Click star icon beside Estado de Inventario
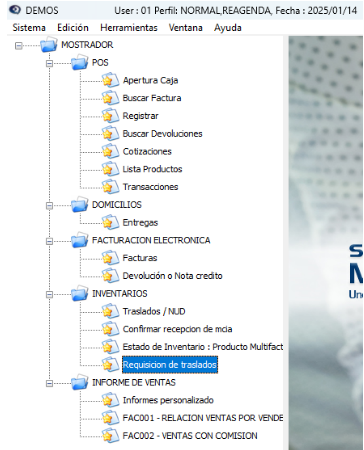The width and height of the screenshot is (364, 450). coord(110,347)
